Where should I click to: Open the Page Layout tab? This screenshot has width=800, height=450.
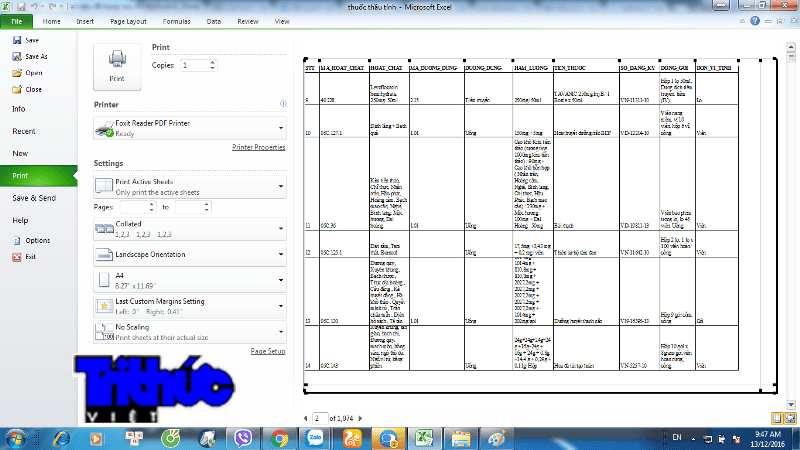[x=129, y=21]
